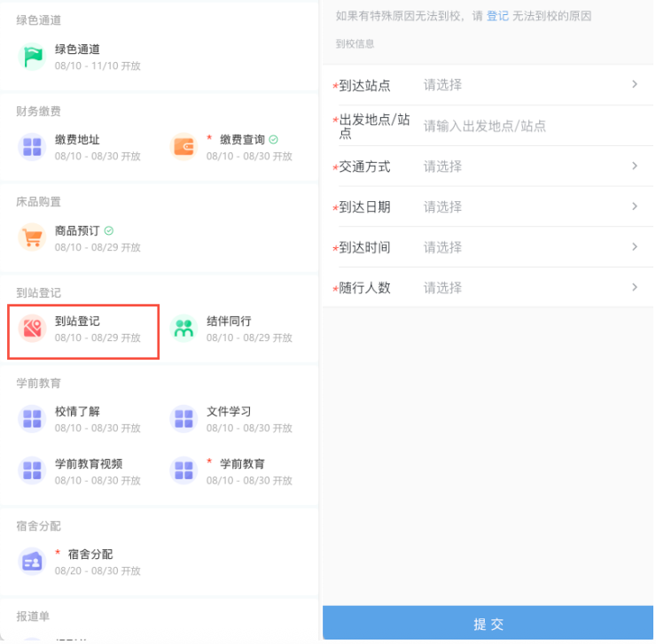Screen dimensions: 656x644
Task: Click the 出发地点/站点 input field
Action: (485, 126)
